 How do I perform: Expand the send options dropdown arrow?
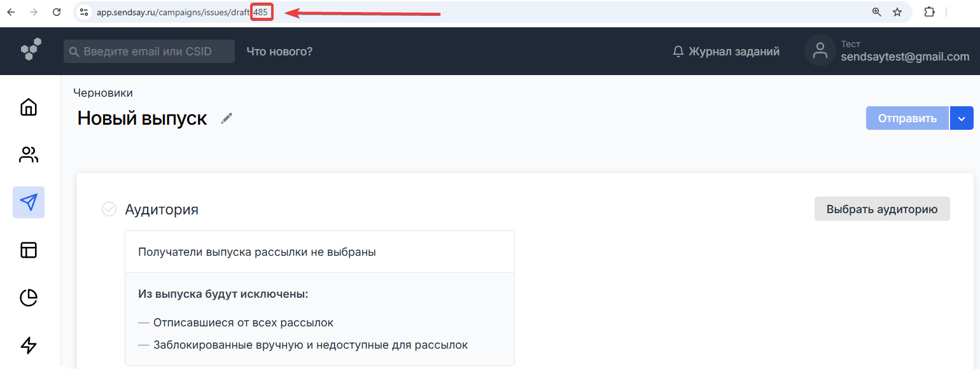962,118
